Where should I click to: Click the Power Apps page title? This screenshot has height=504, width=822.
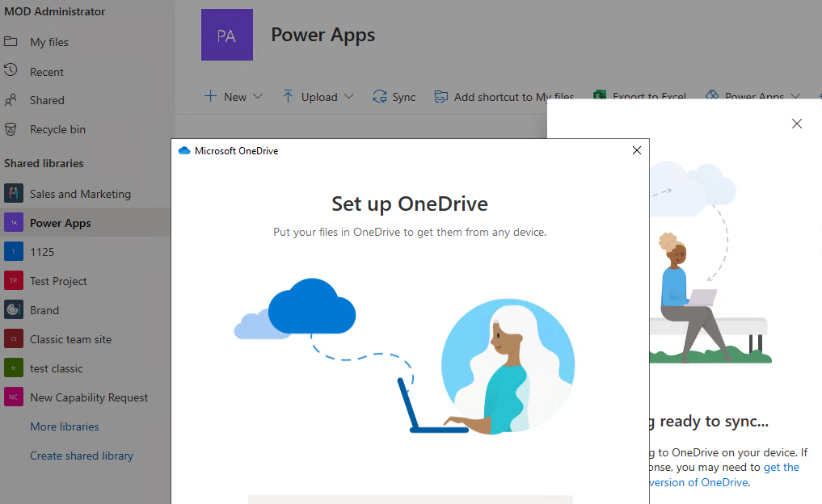coord(323,35)
